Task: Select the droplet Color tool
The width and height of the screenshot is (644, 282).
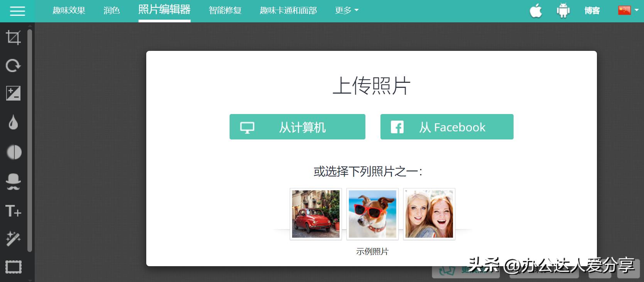Action: point(13,123)
